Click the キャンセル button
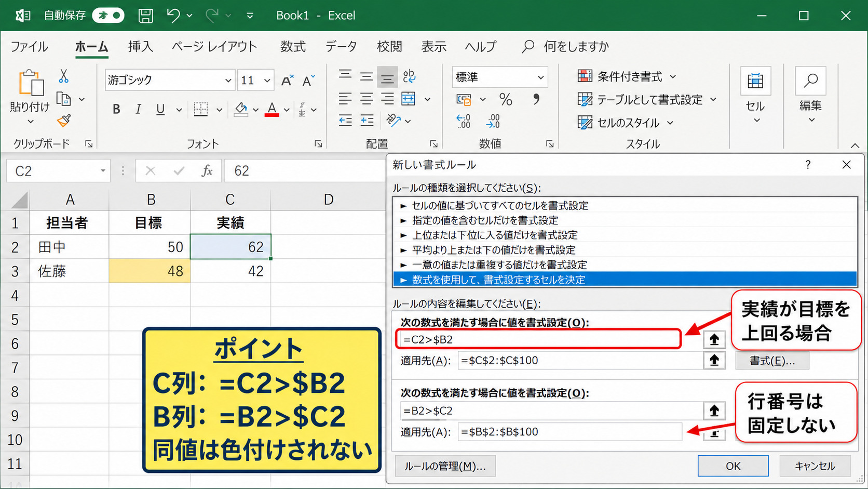Screen dimensions: 868x489 click(815, 466)
